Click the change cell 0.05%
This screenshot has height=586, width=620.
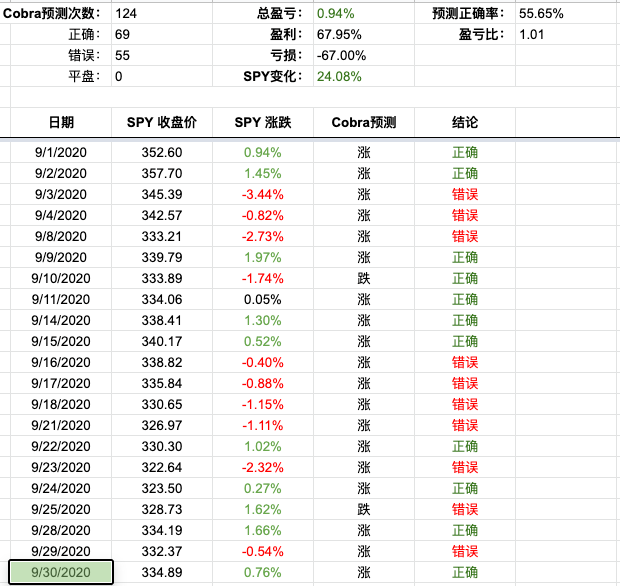pyautogui.click(x=263, y=299)
